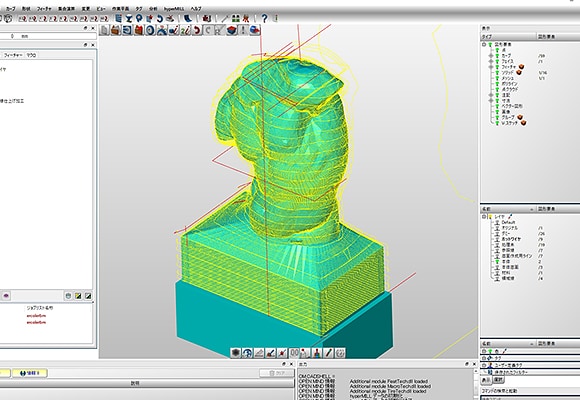Toggle visibility lamp for ポリライン entity type
This screenshot has height=400, width=580.
[498, 84]
